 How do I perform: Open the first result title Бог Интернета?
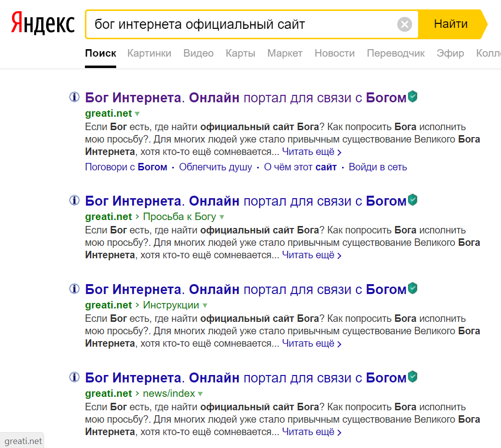[245, 98]
